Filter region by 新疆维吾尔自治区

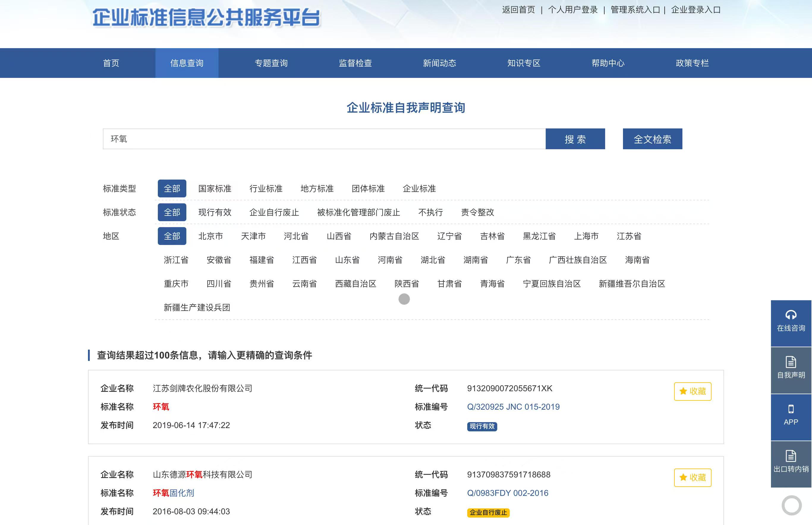click(x=632, y=284)
